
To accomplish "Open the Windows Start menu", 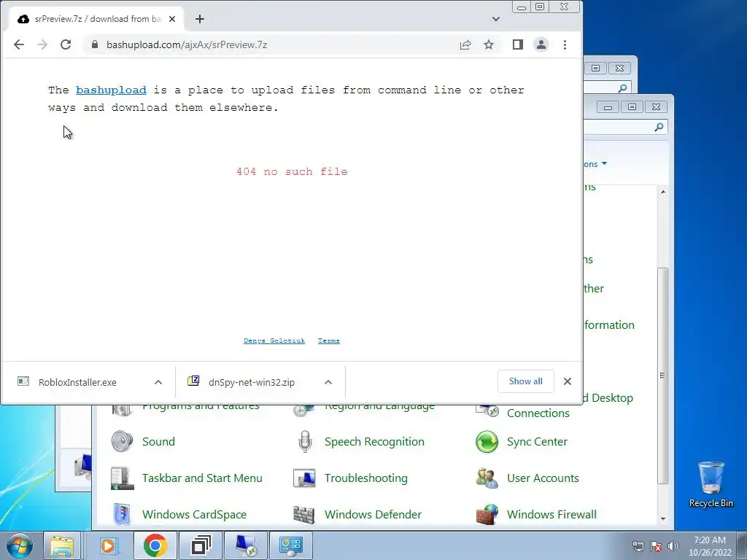I will tap(19, 545).
